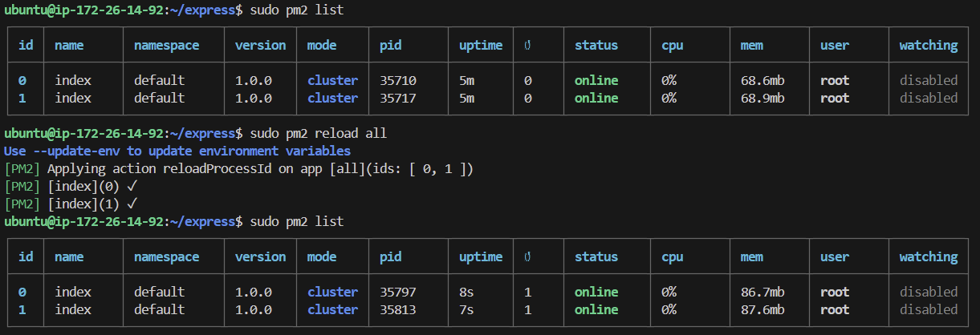
Task: Select pid value 35717
Action: click(x=398, y=98)
